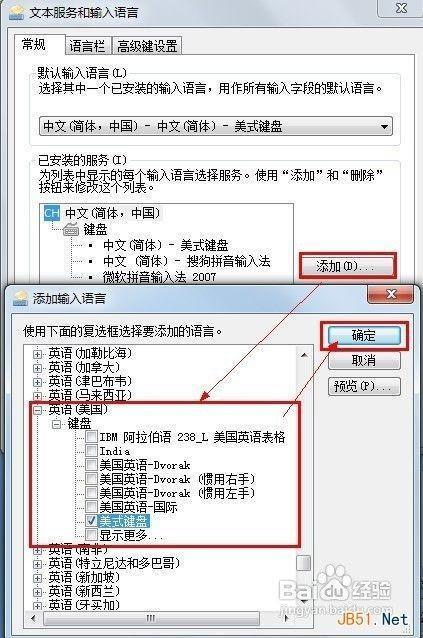Click the 确定 button
The height and width of the screenshot is (638, 423).
(x=364, y=336)
